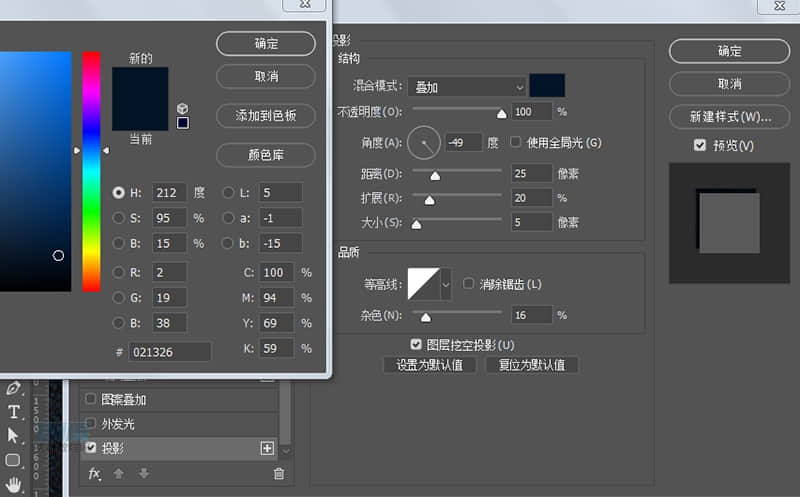
Task: Click the noise slider handle
Action: click(x=426, y=317)
